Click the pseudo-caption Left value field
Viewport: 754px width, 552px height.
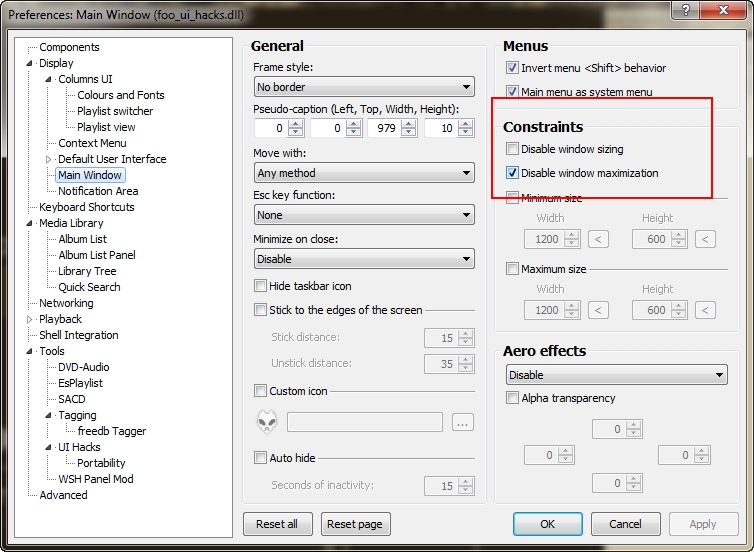tap(269, 128)
